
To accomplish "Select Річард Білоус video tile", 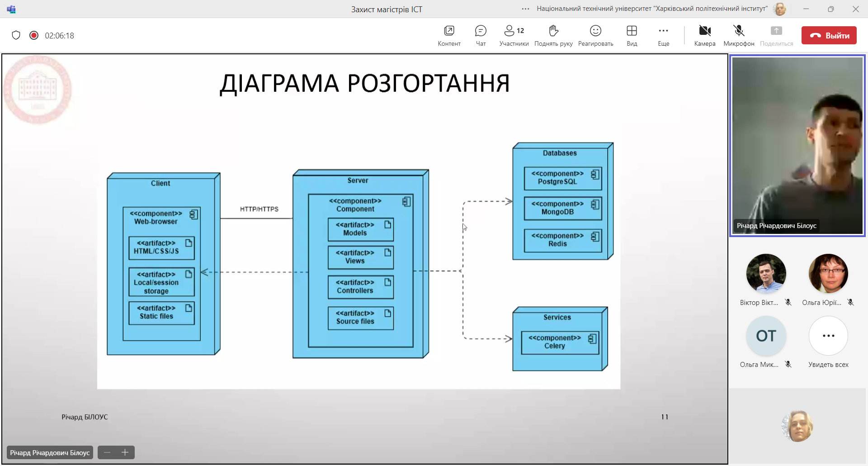I will (797, 145).
